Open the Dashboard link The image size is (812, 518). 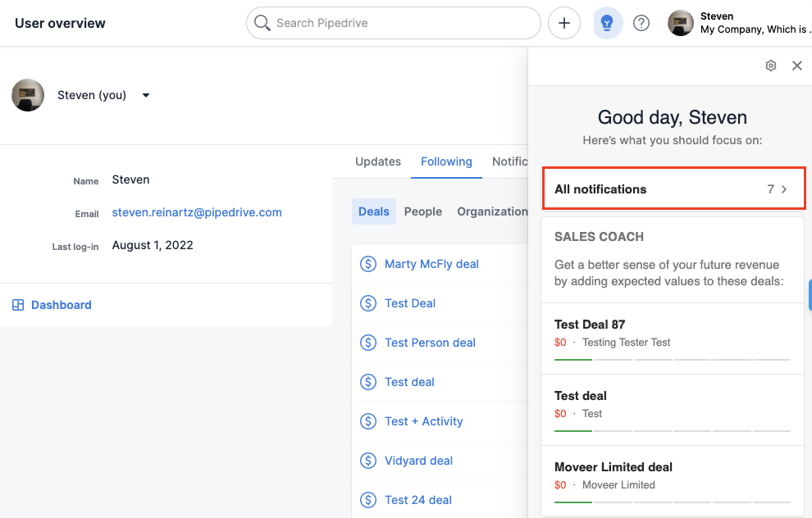pyautogui.click(x=62, y=305)
